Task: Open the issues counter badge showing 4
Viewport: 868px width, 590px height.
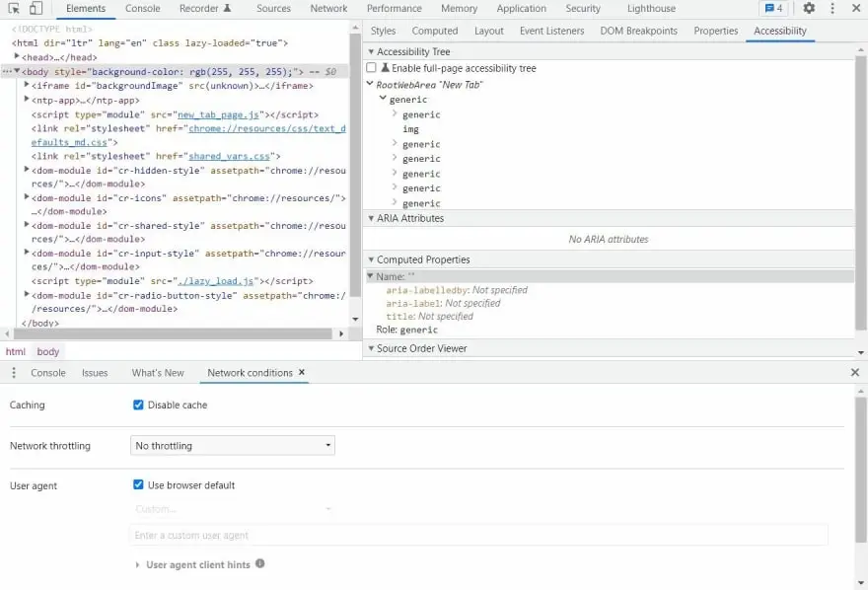Action: click(x=773, y=8)
